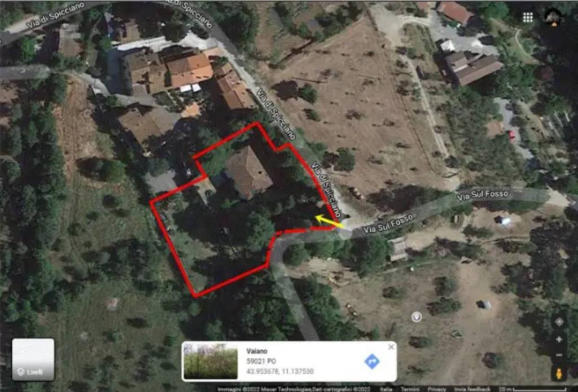This screenshot has width=578, height=392.
Task: Zoom in with the plus button
Action: point(559,340)
